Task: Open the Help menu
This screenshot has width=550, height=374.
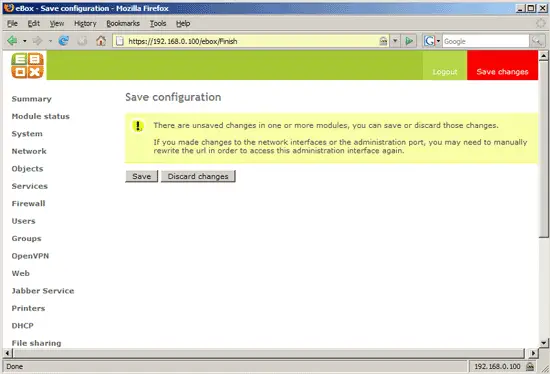Action: point(183,24)
